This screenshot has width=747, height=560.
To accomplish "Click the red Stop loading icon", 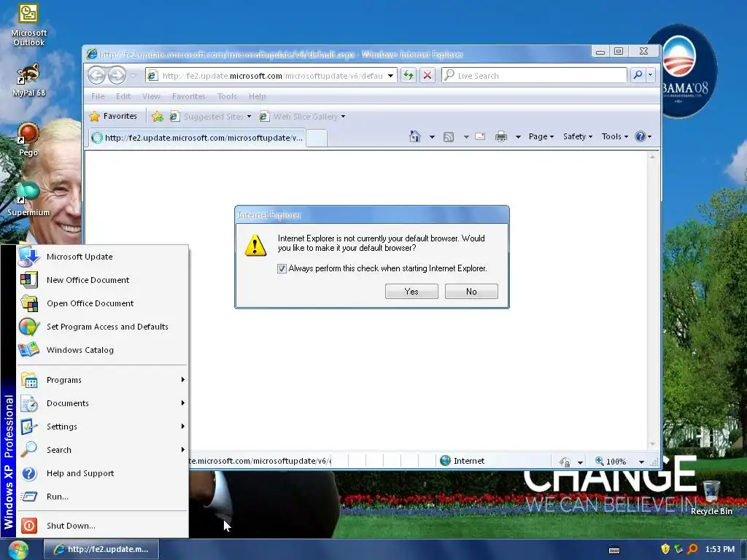I will pos(427,75).
